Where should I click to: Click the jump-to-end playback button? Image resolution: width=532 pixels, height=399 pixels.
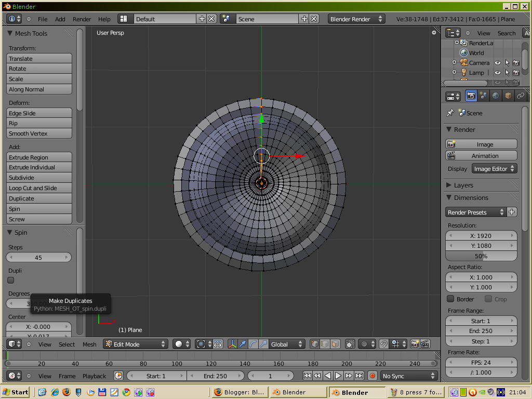coord(359,375)
